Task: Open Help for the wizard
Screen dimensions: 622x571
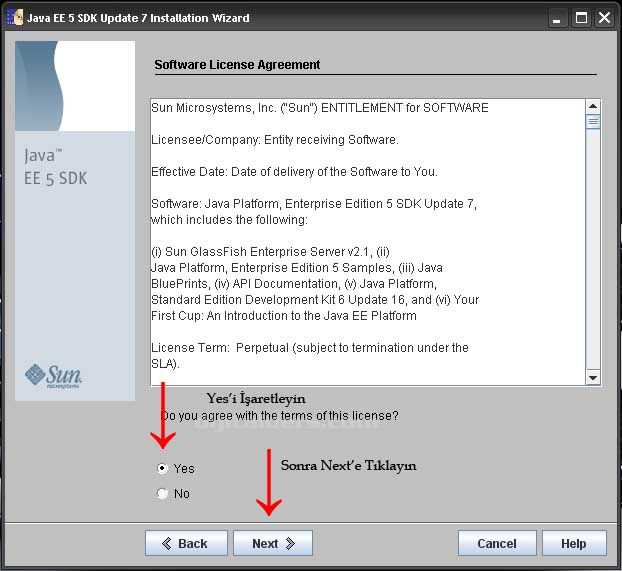Action: click(x=574, y=543)
